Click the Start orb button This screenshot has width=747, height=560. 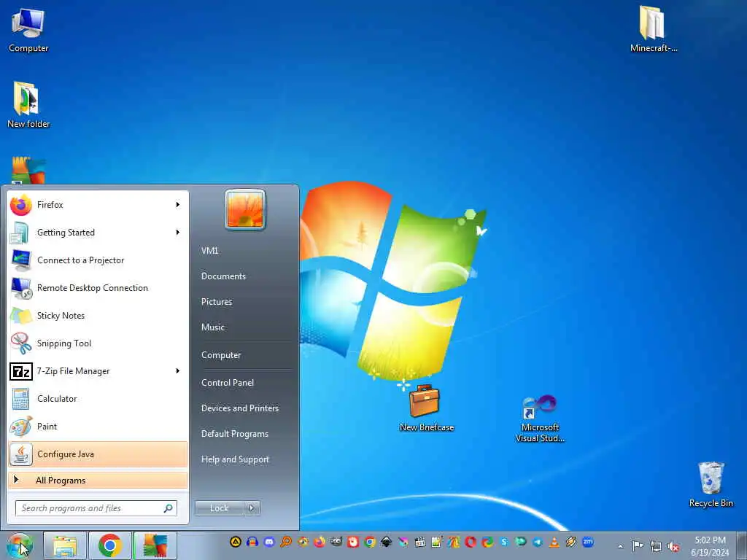click(20, 545)
